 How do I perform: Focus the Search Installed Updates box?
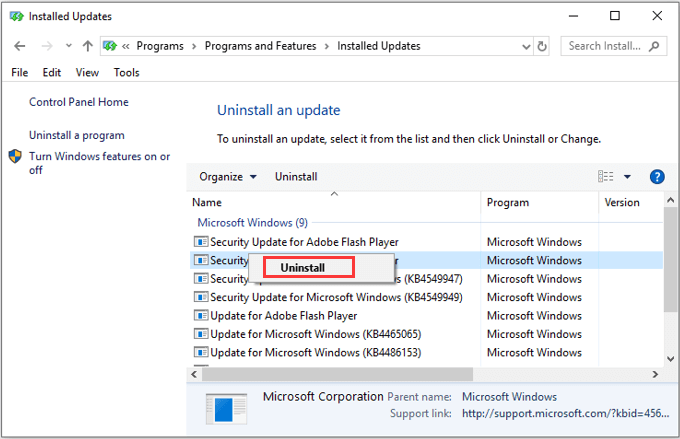pos(614,46)
